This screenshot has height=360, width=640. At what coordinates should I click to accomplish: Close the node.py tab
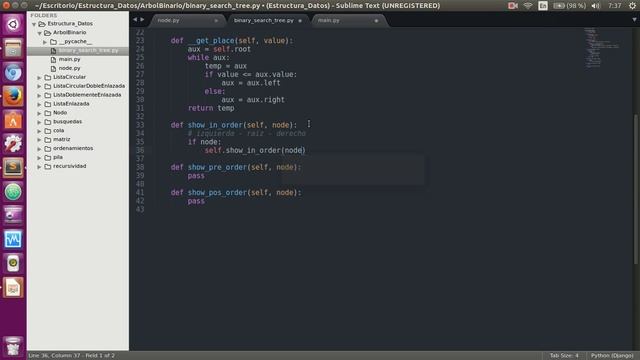click(x=216, y=20)
